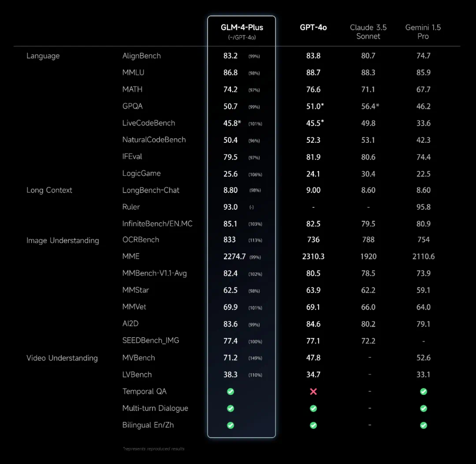
Task: Click the Long Context category label
Action: [49, 190]
